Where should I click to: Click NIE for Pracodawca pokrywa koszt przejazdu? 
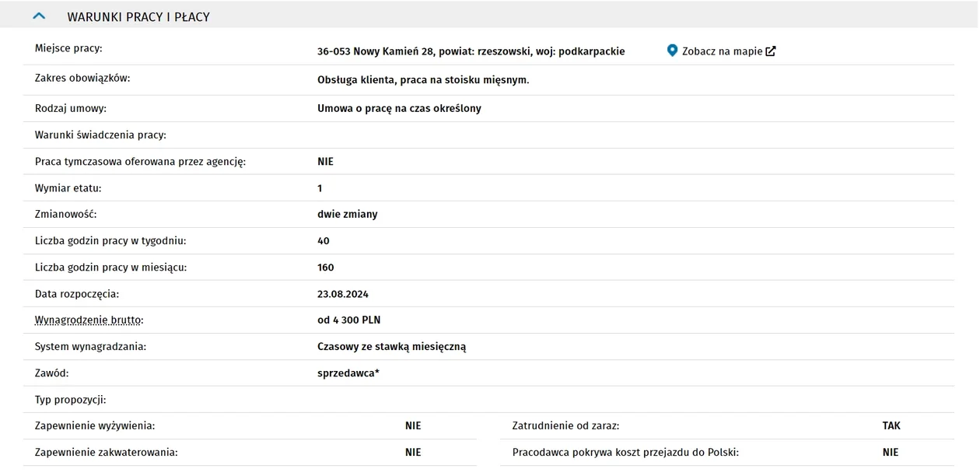(891, 452)
